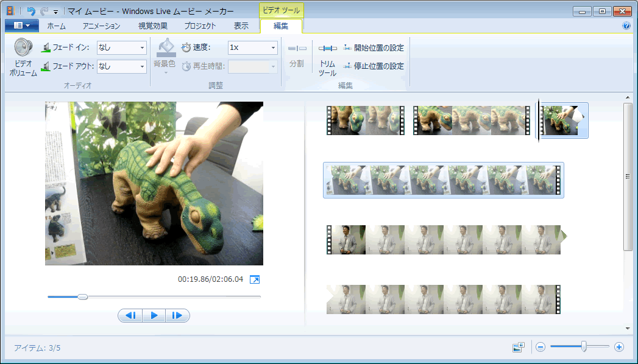Click the thumbnail size change icon in status bar

pos(518,347)
